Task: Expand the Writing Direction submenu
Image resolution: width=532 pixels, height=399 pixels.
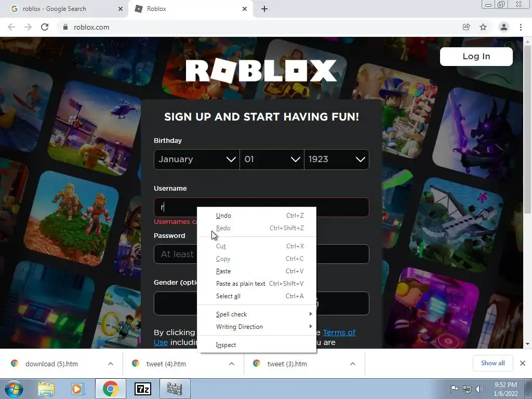Action: coord(257,327)
